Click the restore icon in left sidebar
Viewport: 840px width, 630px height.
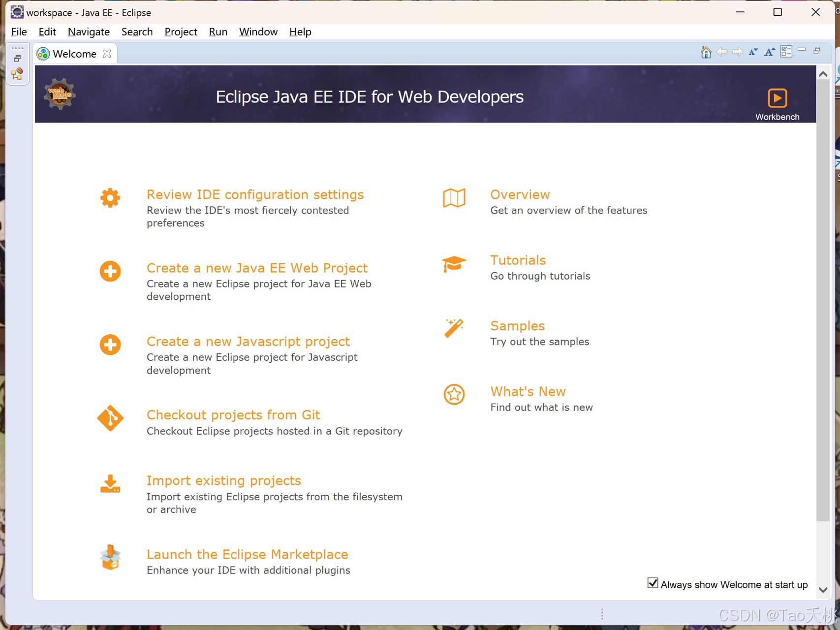click(x=17, y=58)
